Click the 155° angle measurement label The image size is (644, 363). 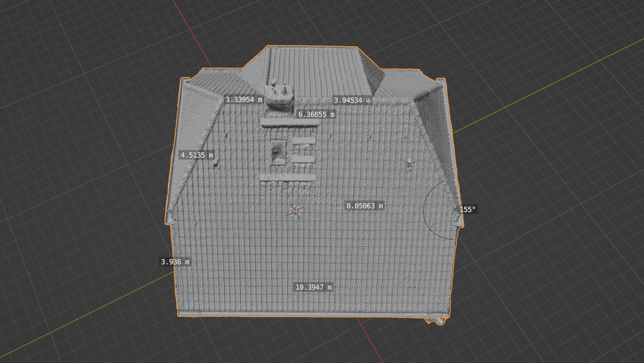468,210
